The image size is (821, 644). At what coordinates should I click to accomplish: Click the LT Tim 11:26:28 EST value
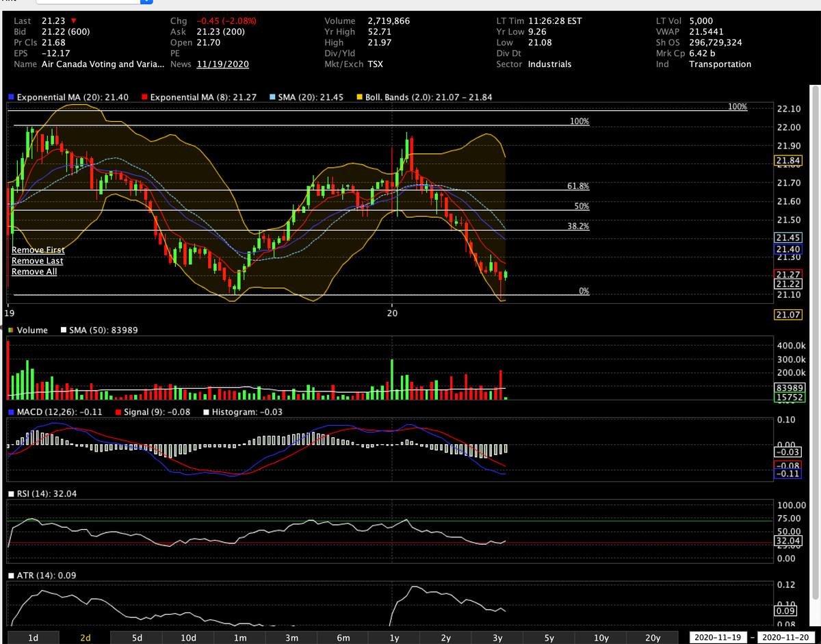point(555,21)
